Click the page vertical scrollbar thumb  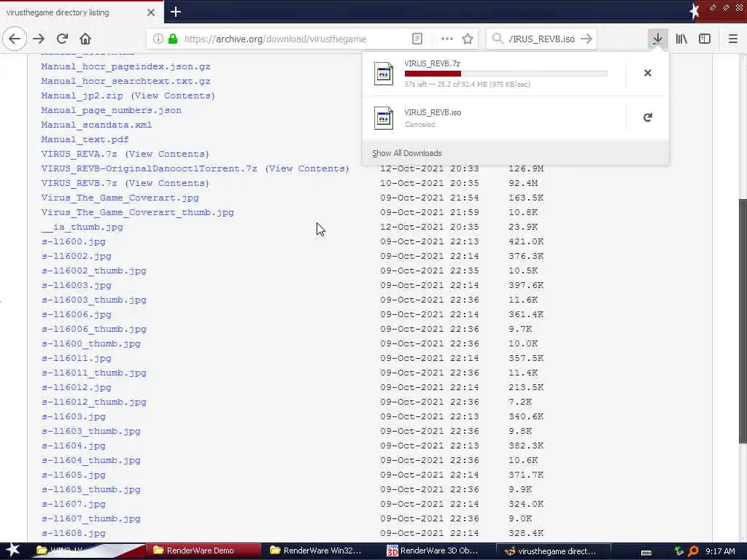[742, 322]
